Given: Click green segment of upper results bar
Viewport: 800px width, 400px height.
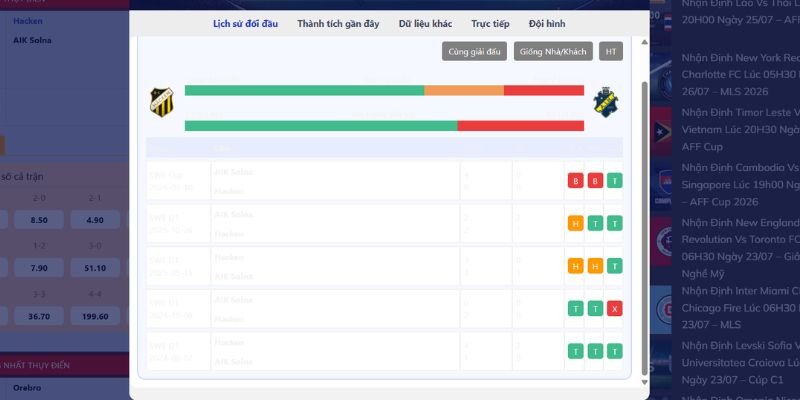Looking at the screenshot, I should (x=304, y=90).
